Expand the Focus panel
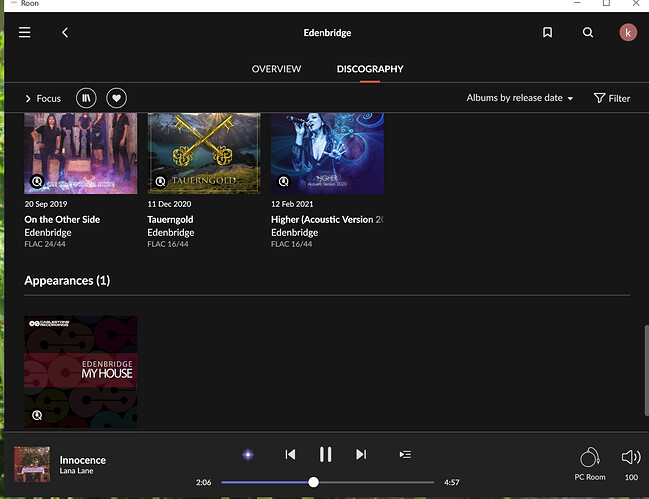 43,98
